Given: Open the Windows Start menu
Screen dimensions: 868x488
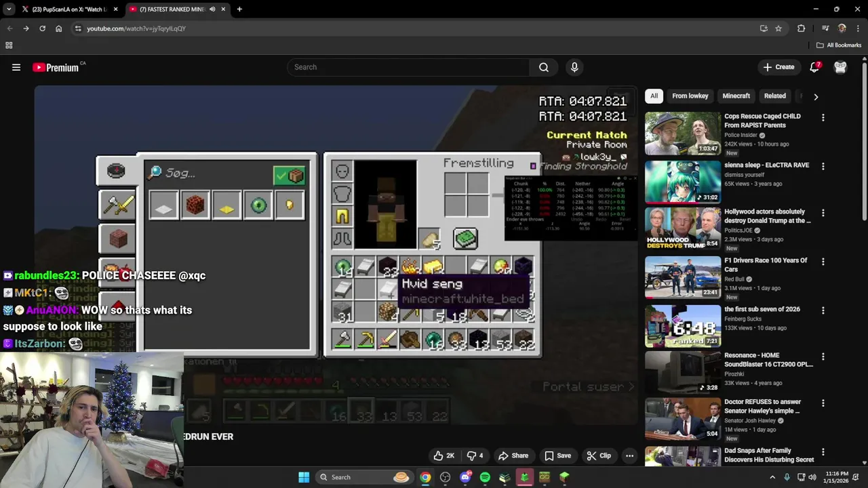Looking at the screenshot, I should (x=304, y=477).
